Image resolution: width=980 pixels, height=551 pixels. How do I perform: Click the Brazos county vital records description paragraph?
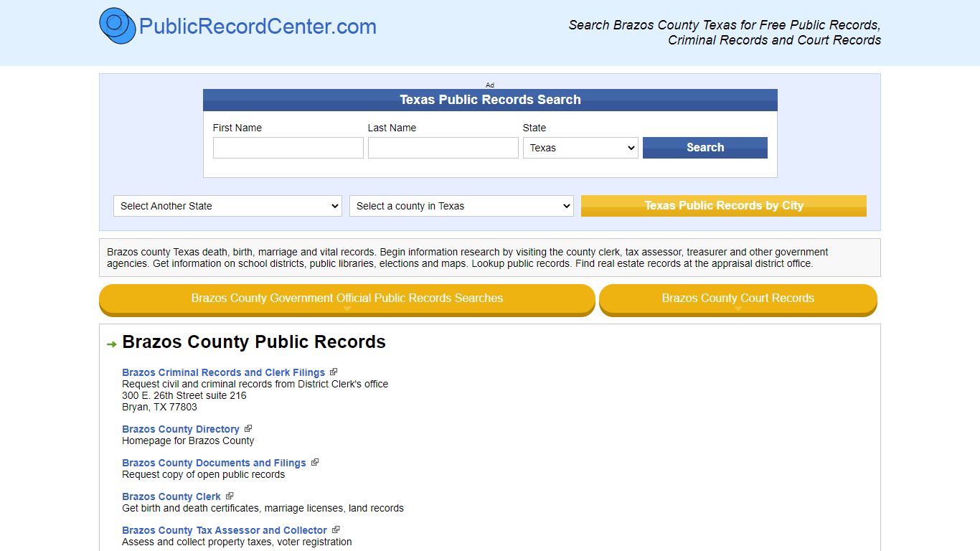[468, 258]
